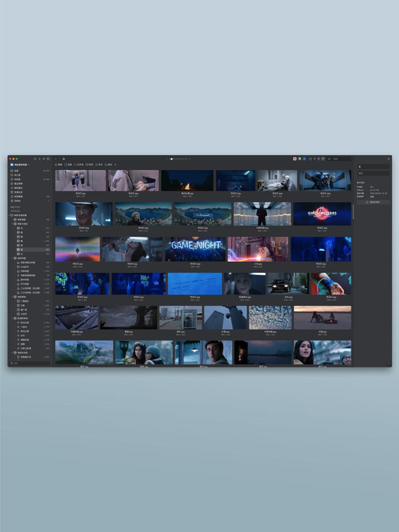Click the pencil edit icon in the inspector panel
The height and width of the screenshot is (532, 399).
pos(389,159)
